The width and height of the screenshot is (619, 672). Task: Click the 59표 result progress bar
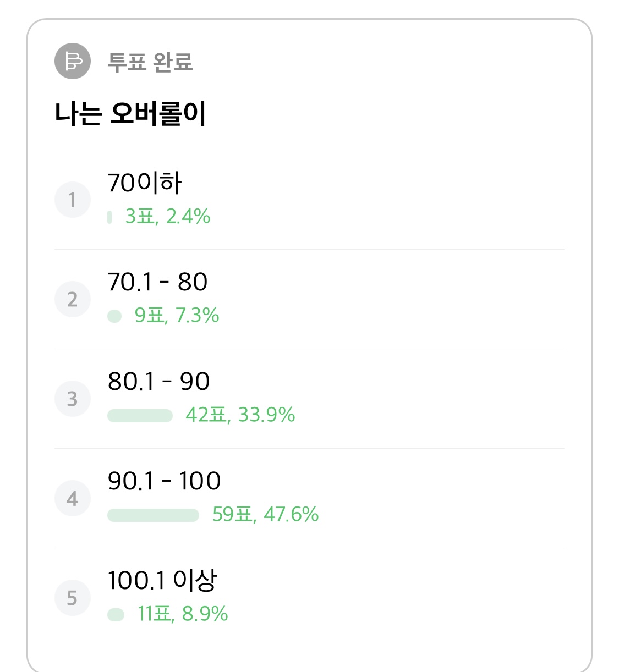[x=153, y=515]
